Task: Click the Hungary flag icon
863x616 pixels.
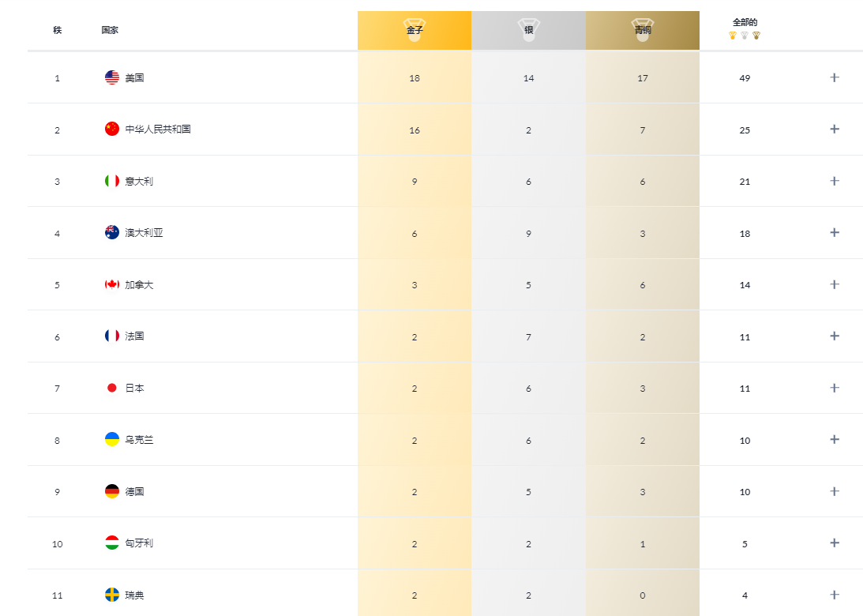Action: (x=112, y=543)
